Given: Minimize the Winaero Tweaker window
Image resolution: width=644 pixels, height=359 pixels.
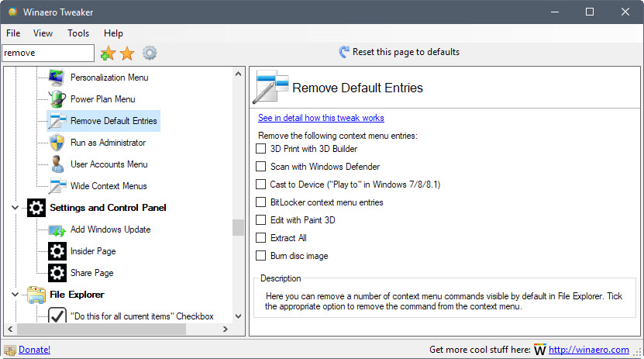Looking at the screenshot, I should (x=554, y=12).
